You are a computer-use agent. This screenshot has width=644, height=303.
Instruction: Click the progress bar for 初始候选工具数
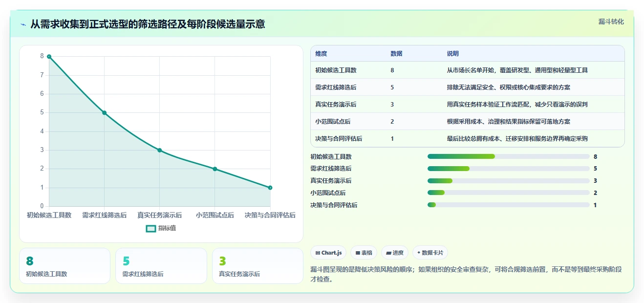[508, 156]
